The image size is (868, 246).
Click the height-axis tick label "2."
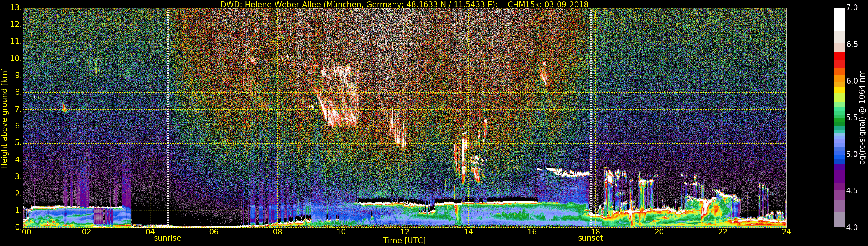tap(18, 193)
